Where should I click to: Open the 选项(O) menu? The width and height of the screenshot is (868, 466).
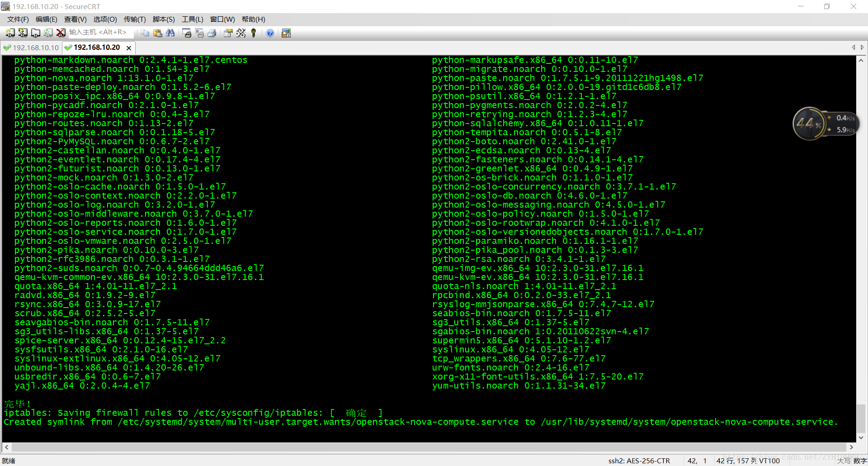coord(105,19)
